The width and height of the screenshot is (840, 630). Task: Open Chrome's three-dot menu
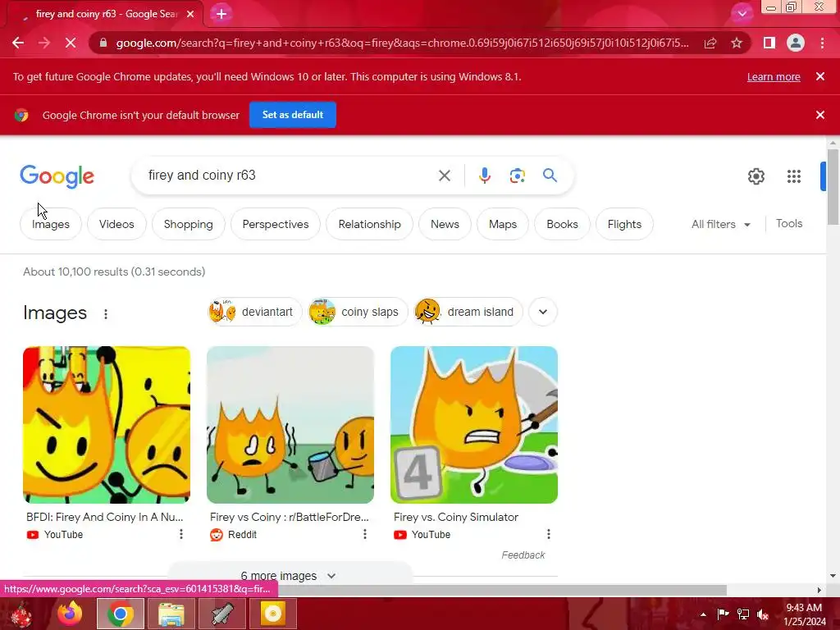coord(822,43)
